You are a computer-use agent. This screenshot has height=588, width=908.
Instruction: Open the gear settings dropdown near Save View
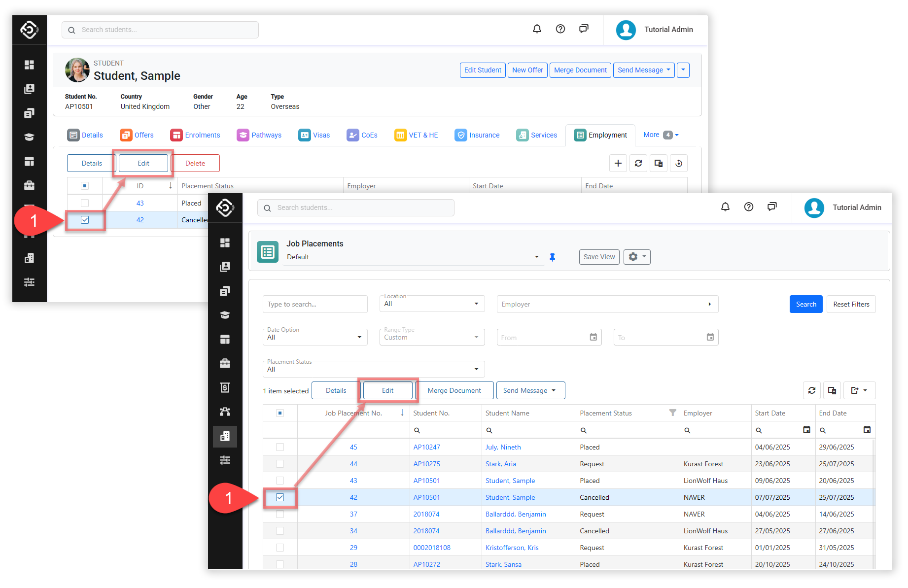pyautogui.click(x=637, y=257)
